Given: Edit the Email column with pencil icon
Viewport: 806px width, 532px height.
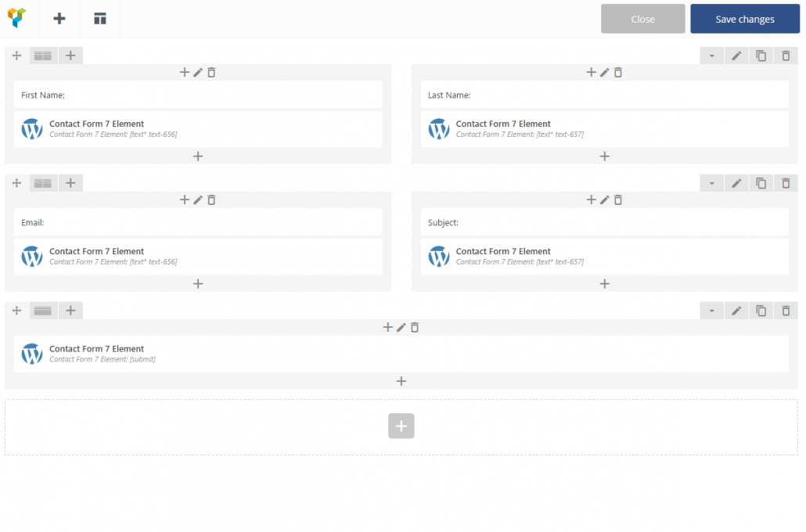Looking at the screenshot, I should click(x=198, y=199).
